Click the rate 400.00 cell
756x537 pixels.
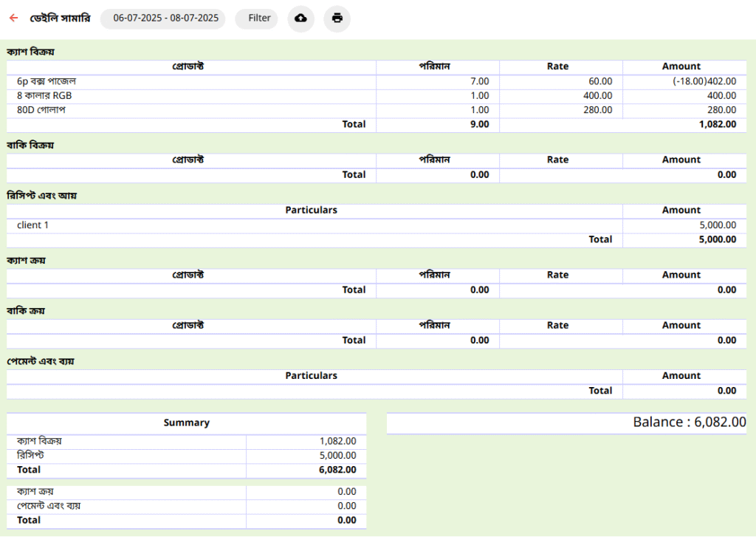tap(561, 96)
